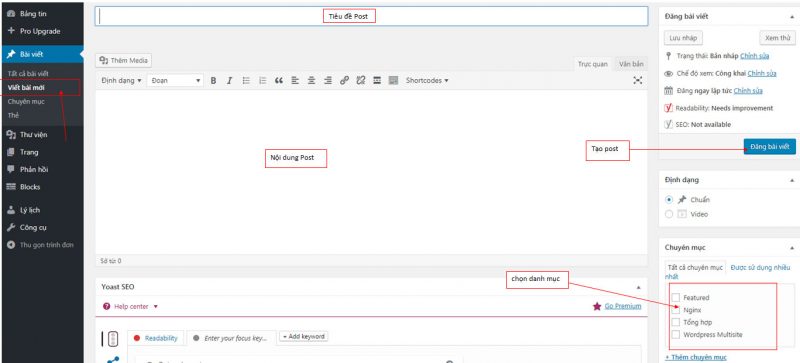Insert a numbered list

point(262,80)
